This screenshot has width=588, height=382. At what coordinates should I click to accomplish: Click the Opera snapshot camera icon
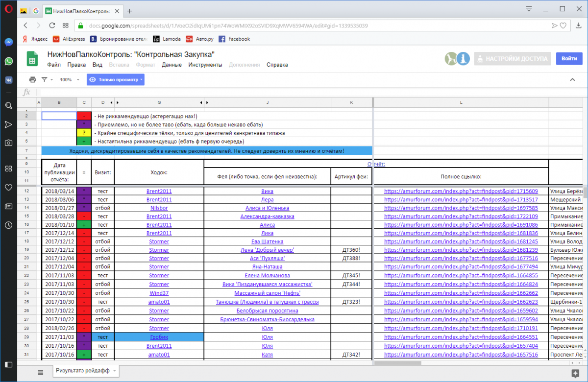coord(8,143)
